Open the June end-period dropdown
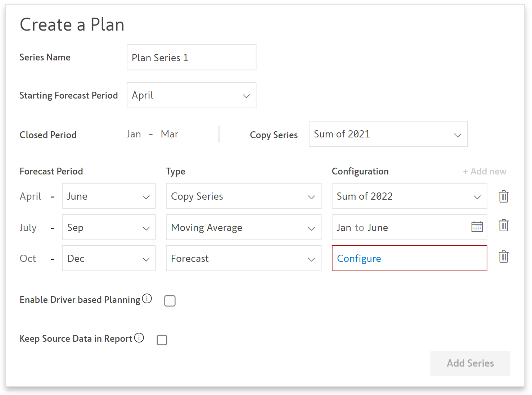Viewport: 532px width, 395px height. [x=109, y=196]
